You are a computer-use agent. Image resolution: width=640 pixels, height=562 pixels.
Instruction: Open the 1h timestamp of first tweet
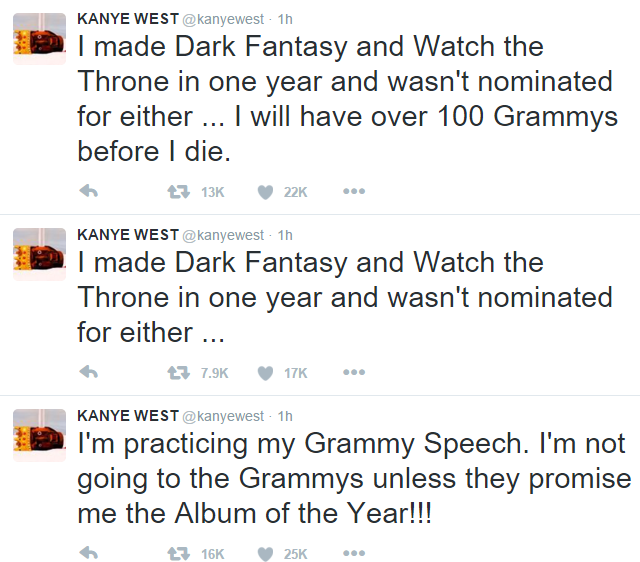285,20
